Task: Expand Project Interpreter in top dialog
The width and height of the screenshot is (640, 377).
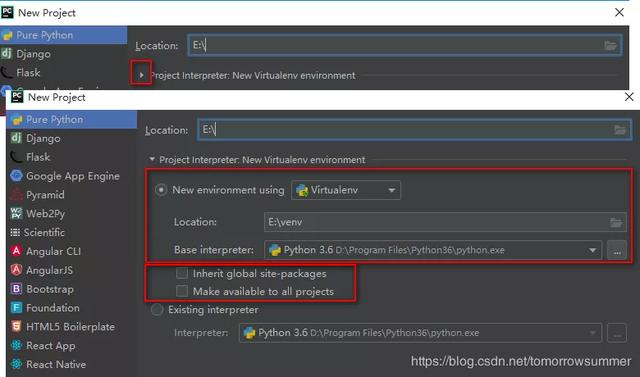Action: pyautogui.click(x=141, y=75)
